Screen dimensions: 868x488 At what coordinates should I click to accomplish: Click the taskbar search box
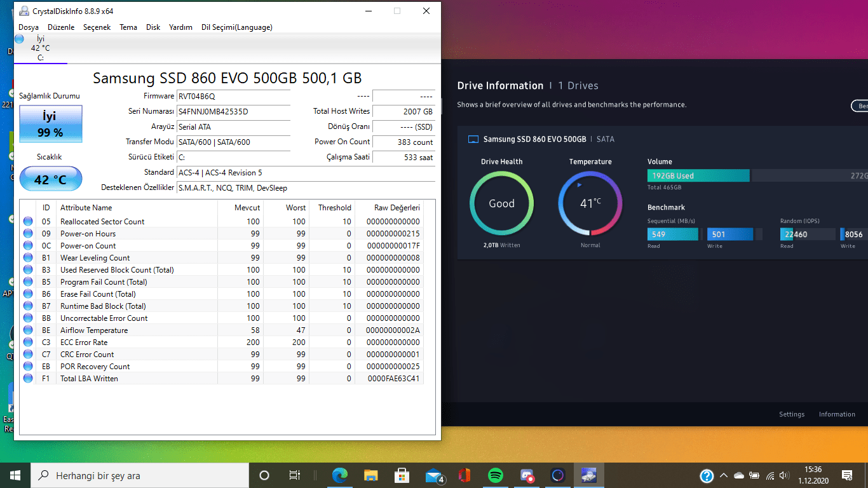coord(140,475)
